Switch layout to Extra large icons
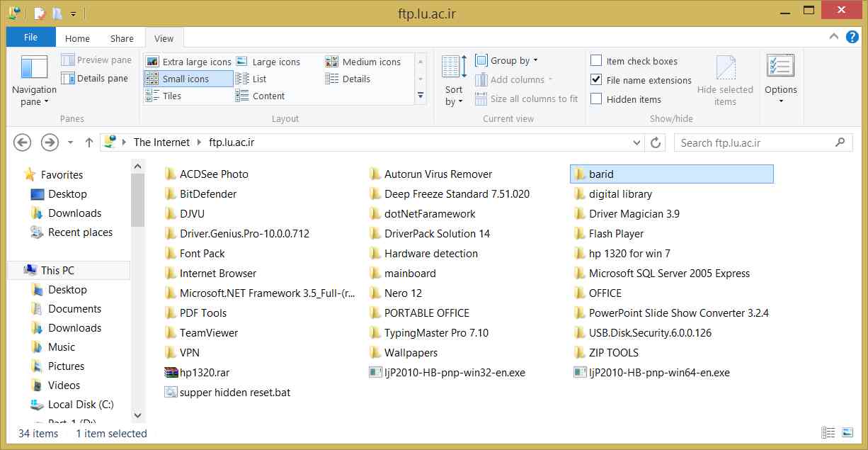Image resolution: width=868 pixels, height=450 pixels. pyautogui.click(x=188, y=62)
